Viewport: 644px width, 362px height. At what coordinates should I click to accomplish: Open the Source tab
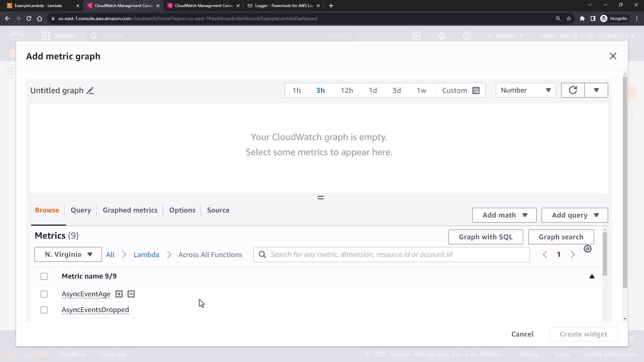(x=218, y=210)
